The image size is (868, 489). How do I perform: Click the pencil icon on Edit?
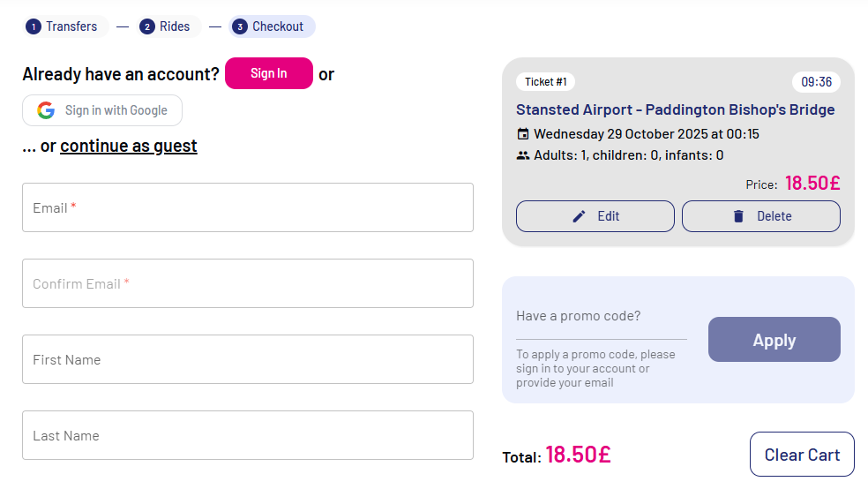tap(579, 216)
